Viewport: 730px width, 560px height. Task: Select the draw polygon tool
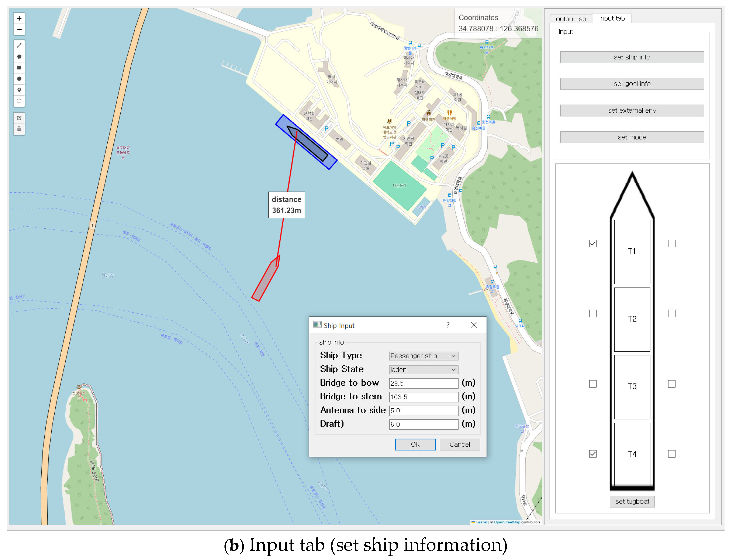[x=19, y=57]
